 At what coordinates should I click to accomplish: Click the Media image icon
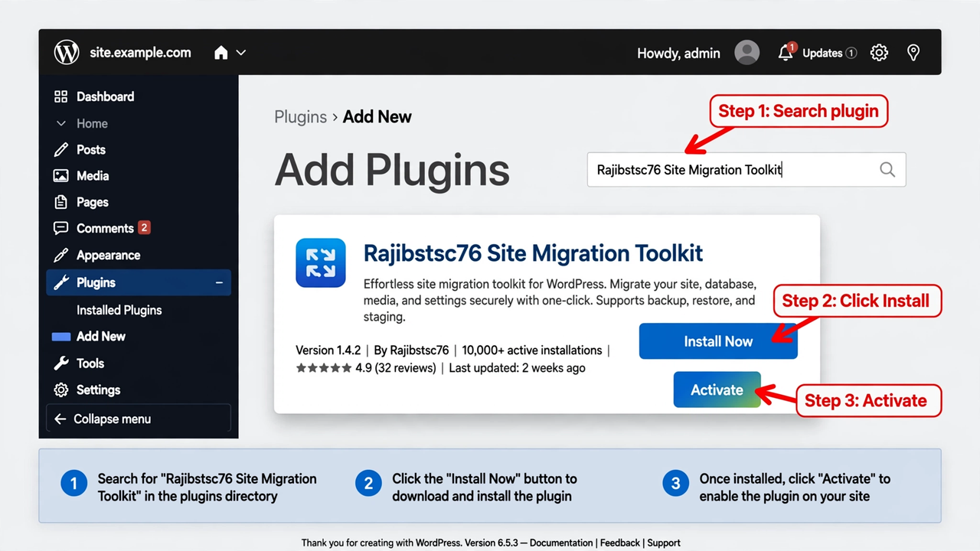point(60,176)
